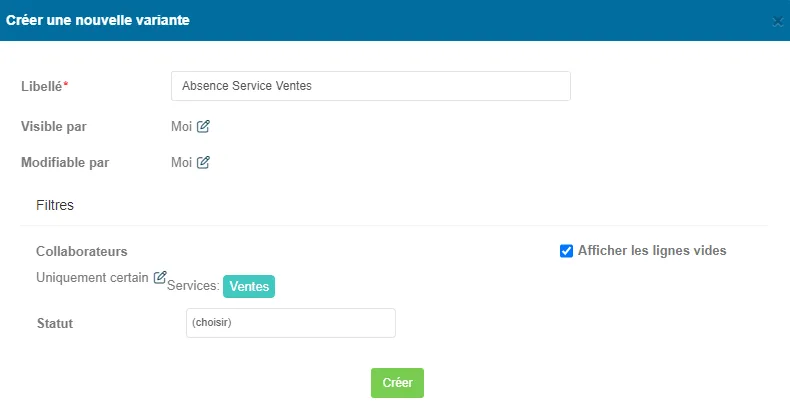Click the Créer une nouvelle variante title

(98, 20)
